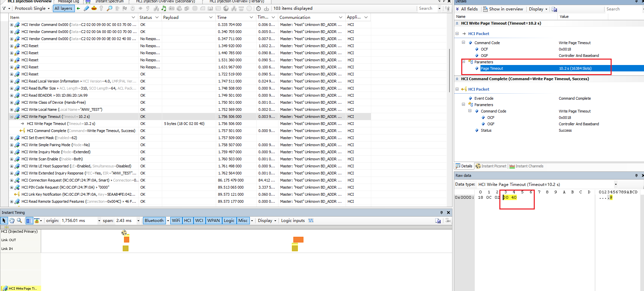Click the blue pencil highlight icon
644x291 pixels.
click(x=86, y=8)
